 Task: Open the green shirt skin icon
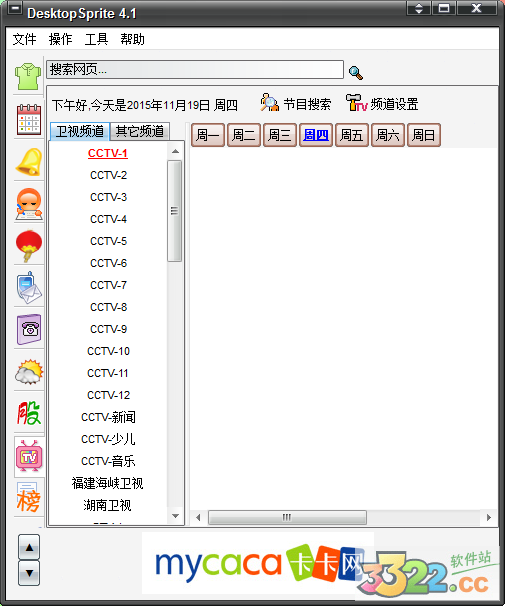(x=28, y=76)
